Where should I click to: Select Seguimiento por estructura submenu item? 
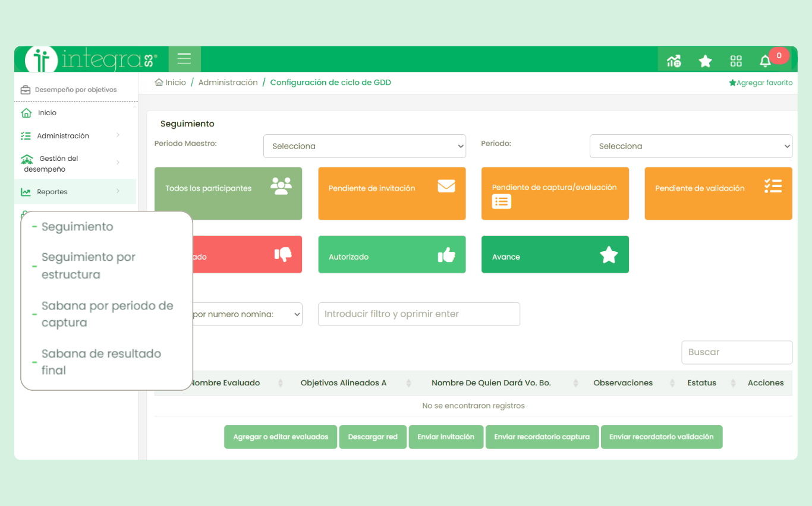[x=89, y=266]
